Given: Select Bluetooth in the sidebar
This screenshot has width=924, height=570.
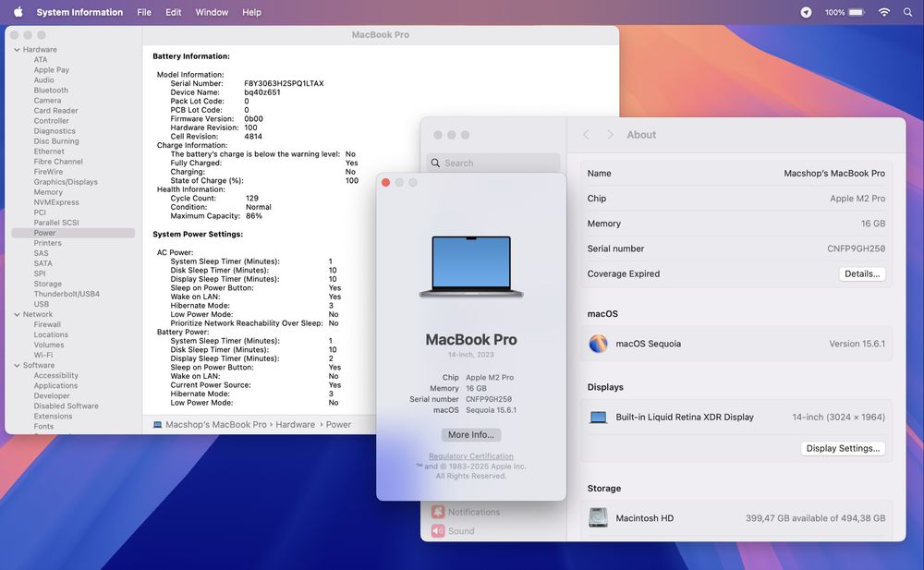Looking at the screenshot, I should point(51,91).
